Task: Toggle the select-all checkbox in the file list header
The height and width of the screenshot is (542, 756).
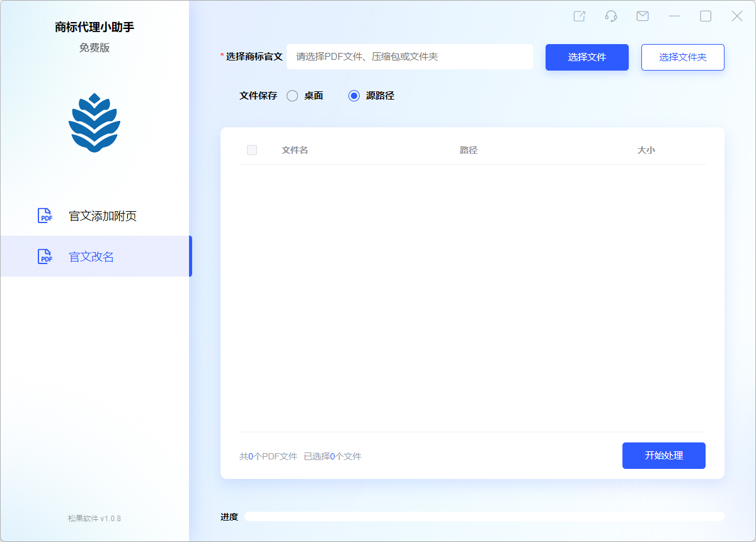Action: coord(252,150)
